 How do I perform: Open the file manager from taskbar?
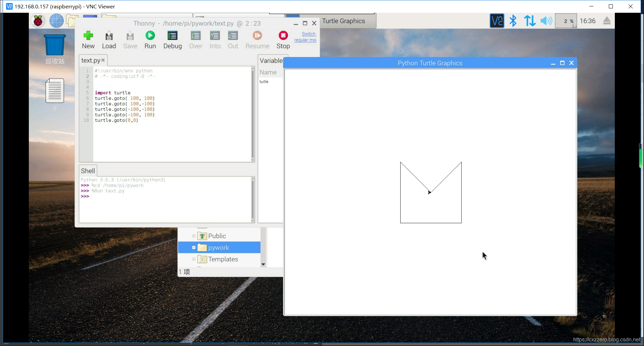point(72,21)
